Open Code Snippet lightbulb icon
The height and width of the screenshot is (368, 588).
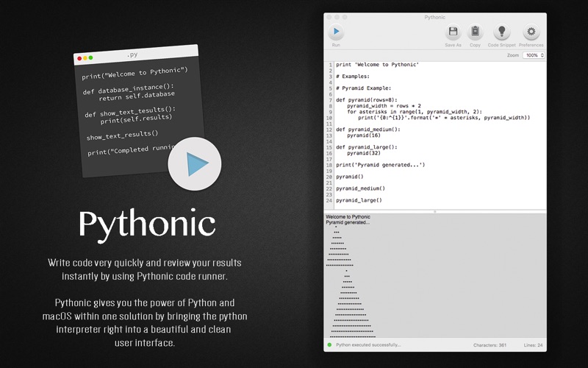click(502, 32)
